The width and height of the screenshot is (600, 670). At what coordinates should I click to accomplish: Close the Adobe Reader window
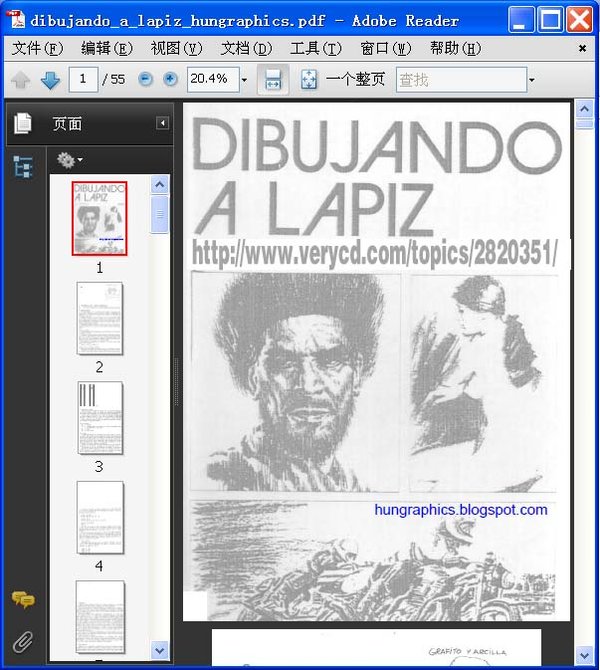pyautogui.click(x=579, y=20)
